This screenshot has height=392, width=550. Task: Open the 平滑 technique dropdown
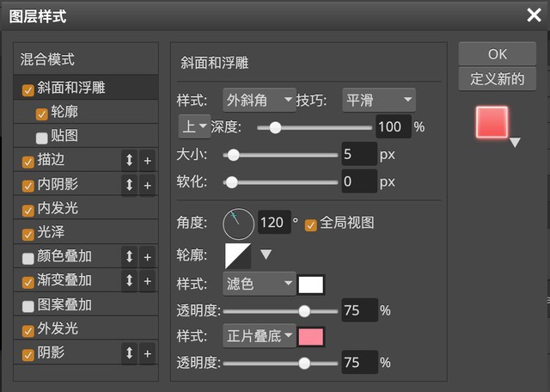(378, 101)
